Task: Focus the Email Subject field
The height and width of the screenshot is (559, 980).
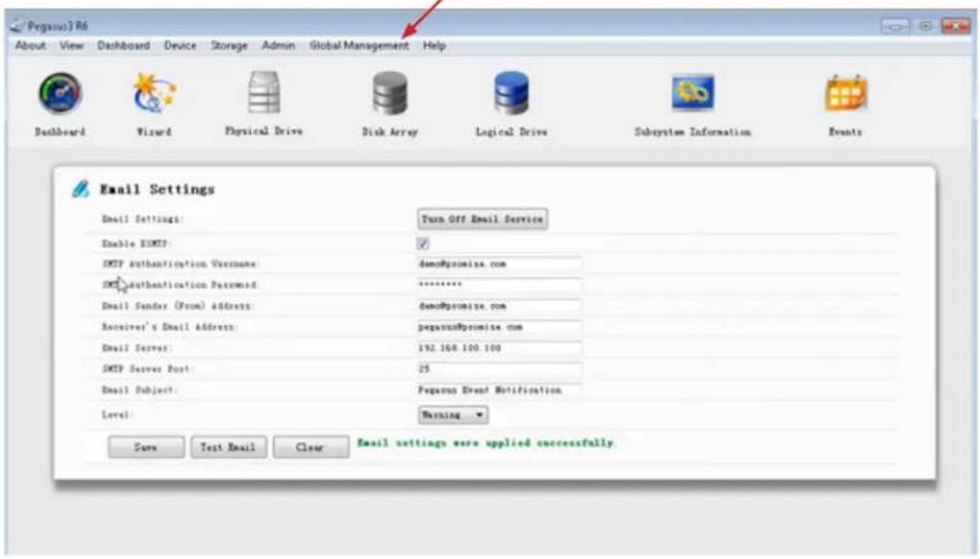Action: point(499,391)
